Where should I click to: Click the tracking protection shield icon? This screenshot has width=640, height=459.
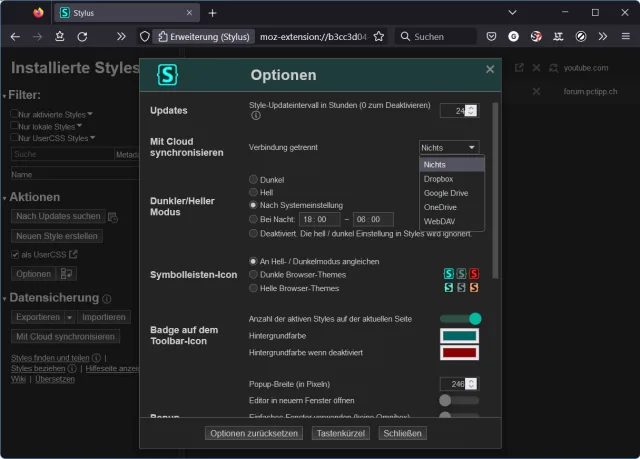144,36
